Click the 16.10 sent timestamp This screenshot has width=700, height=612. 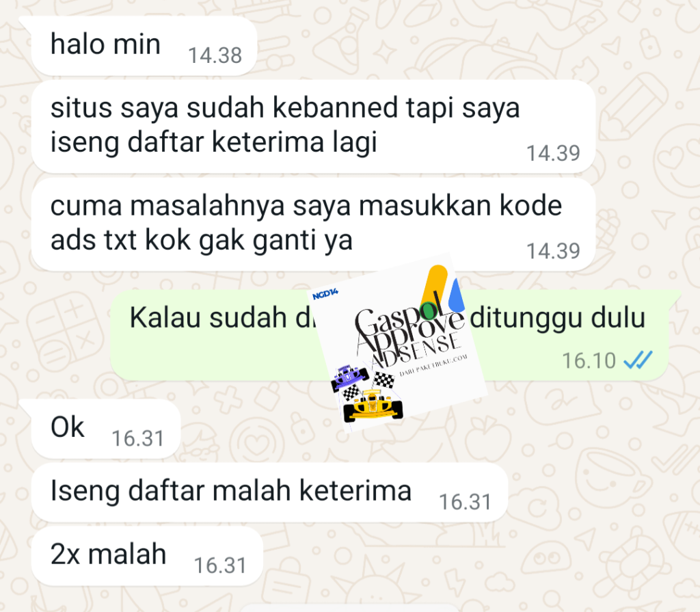pyautogui.click(x=589, y=360)
